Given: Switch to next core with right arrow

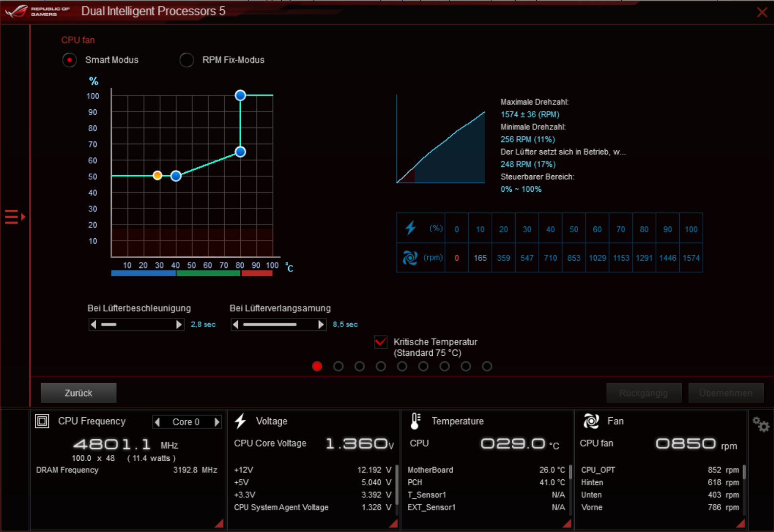Looking at the screenshot, I should coord(217,422).
